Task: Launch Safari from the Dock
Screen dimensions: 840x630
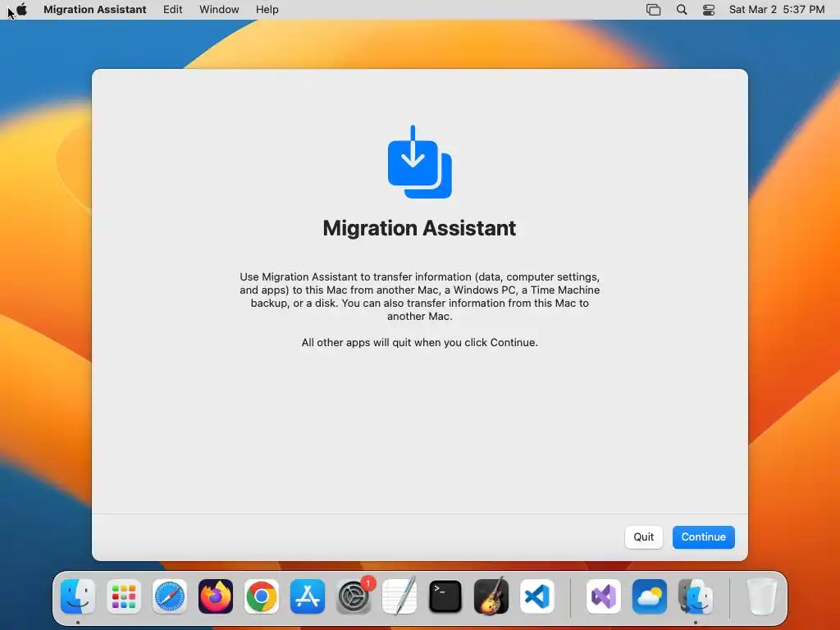Action: (x=170, y=596)
